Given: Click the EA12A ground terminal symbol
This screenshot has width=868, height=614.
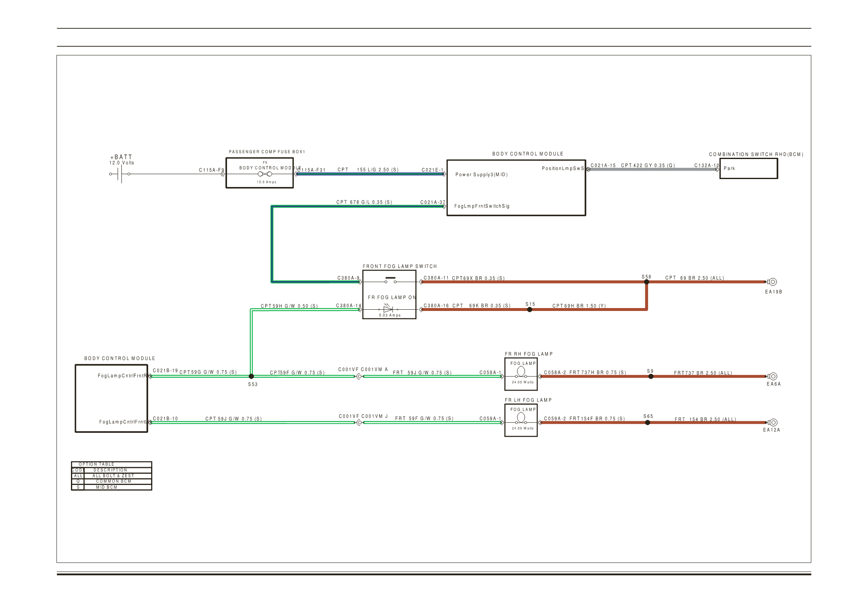Looking at the screenshot, I should pyautogui.click(x=772, y=422).
